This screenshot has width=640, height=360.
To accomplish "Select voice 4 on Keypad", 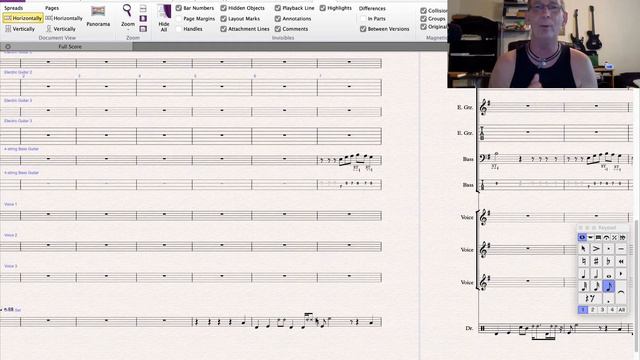I will [611, 310].
